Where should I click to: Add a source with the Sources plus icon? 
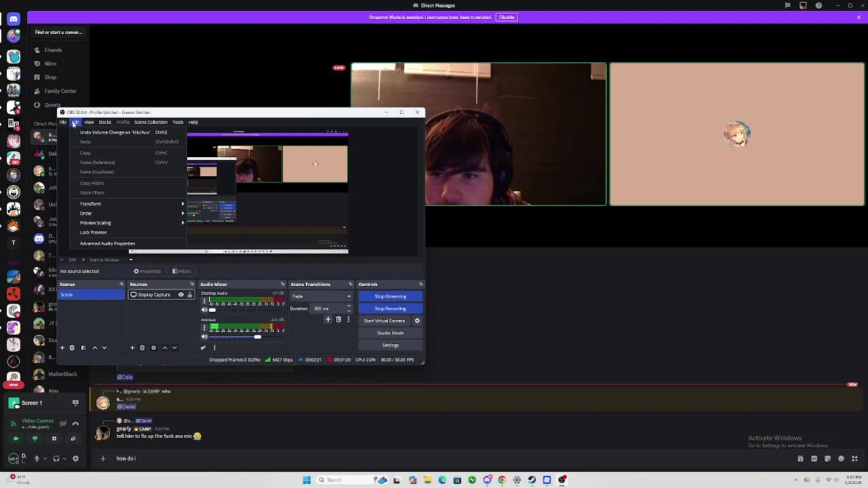point(133,348)
